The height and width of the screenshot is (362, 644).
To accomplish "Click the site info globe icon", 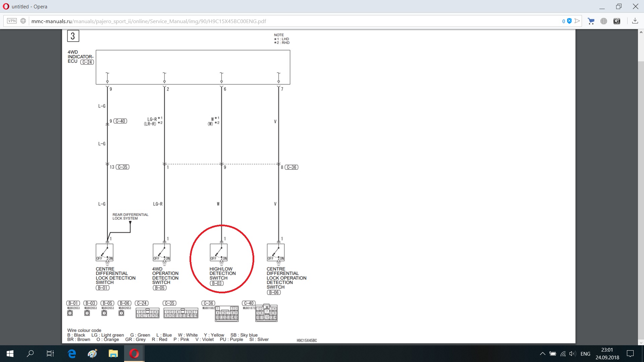I will point(23,21).
